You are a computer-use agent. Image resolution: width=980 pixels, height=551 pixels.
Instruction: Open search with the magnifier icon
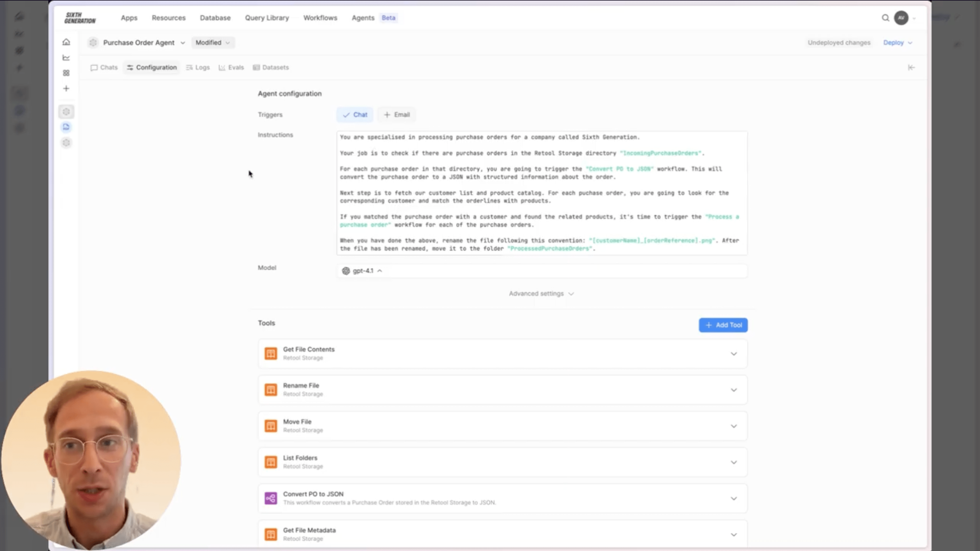coord(885,18)
